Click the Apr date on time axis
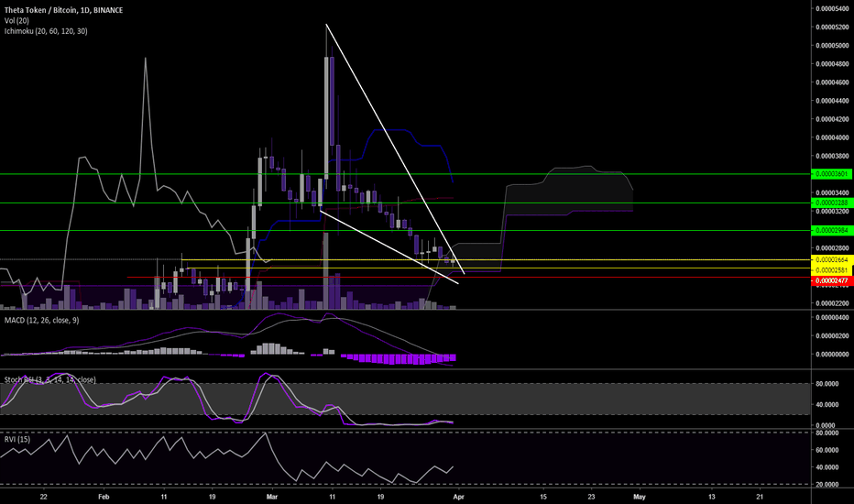Screen dimensions: 854x504 pyautogui.click(x=458, y=497)
